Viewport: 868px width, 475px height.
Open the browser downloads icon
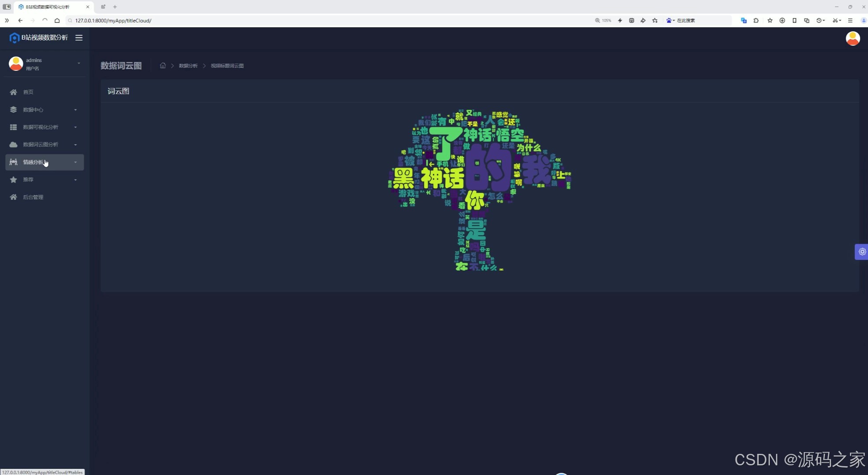point(782,20)
